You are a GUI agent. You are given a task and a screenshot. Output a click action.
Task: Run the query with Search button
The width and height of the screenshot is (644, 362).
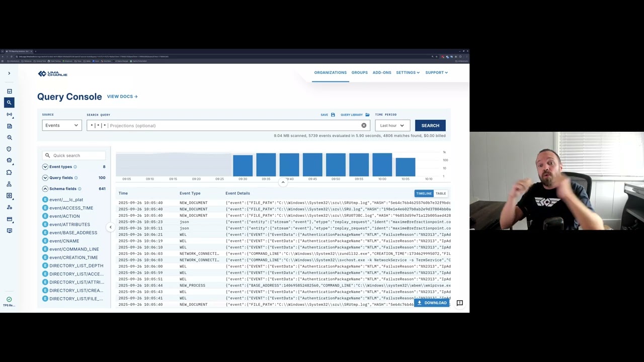(430, 126)
